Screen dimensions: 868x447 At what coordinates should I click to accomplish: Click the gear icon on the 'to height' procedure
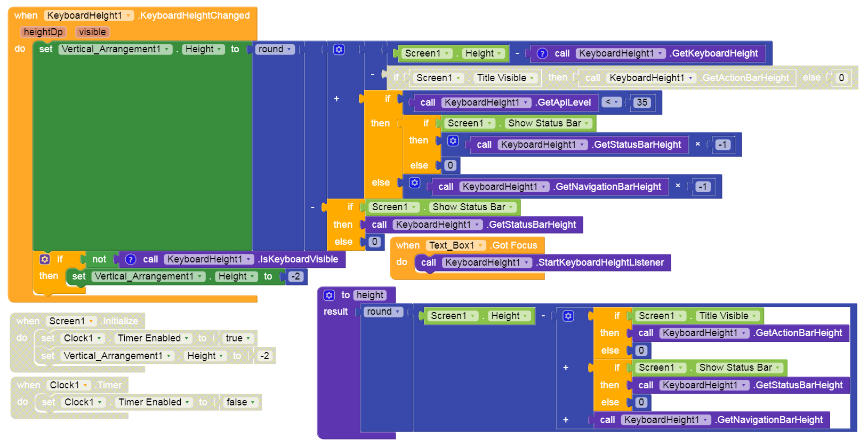pos(329,295)
